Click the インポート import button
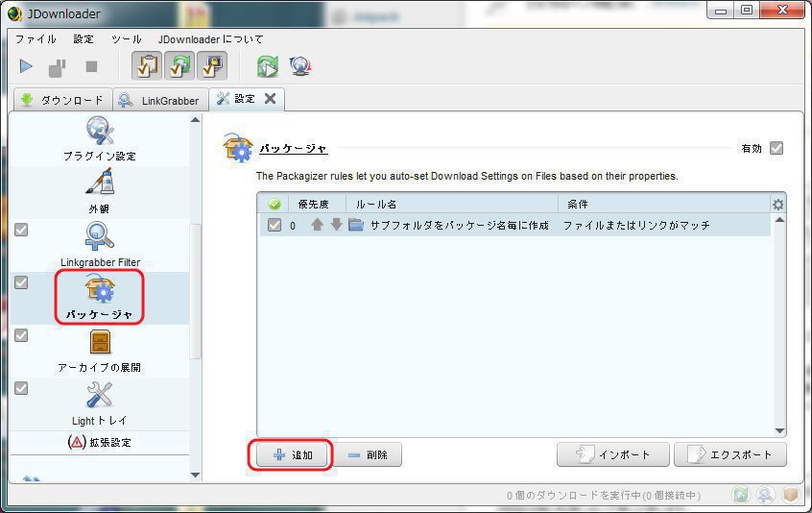 pos(613,455)
